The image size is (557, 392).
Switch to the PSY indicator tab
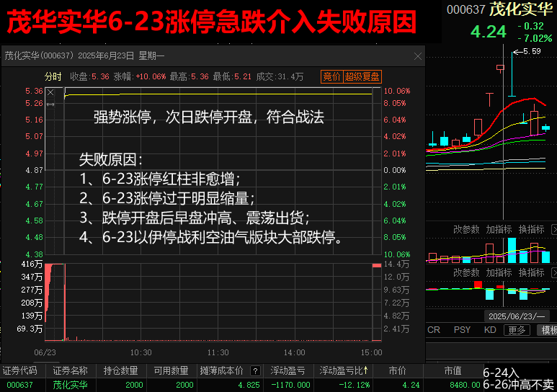coord(462,330)
